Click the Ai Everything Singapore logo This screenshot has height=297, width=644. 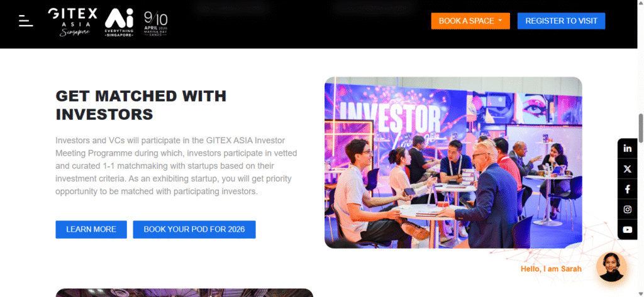coord(119,23)
